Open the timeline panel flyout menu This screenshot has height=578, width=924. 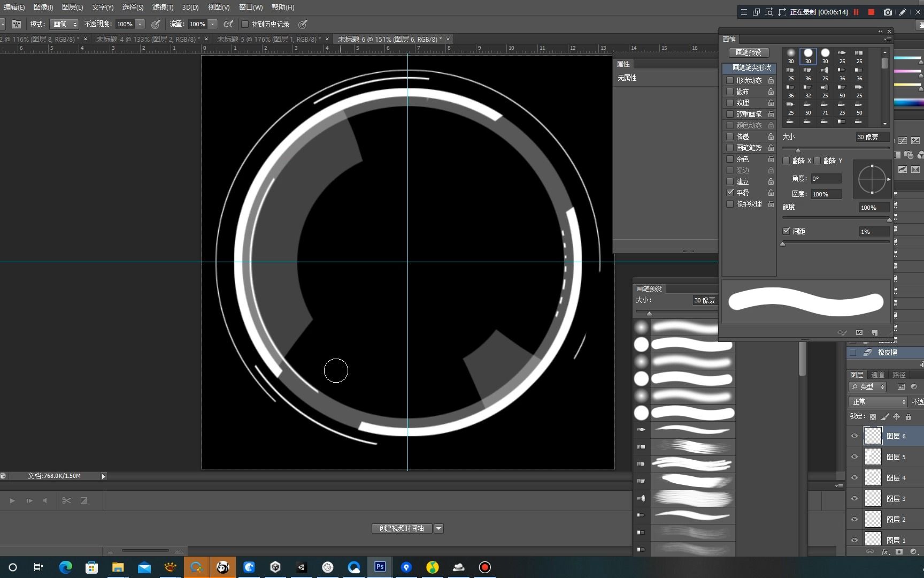coord(839,486)
